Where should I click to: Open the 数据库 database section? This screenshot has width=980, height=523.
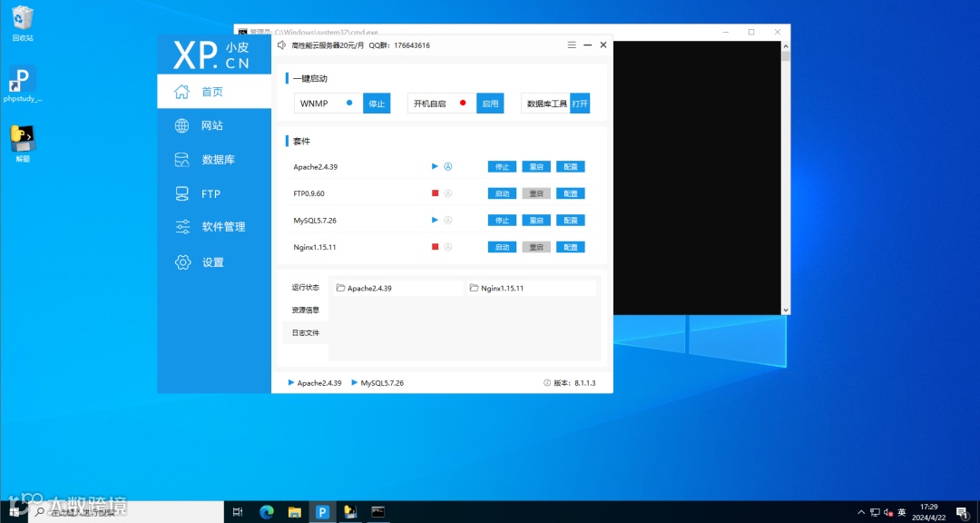click(214, 160)
